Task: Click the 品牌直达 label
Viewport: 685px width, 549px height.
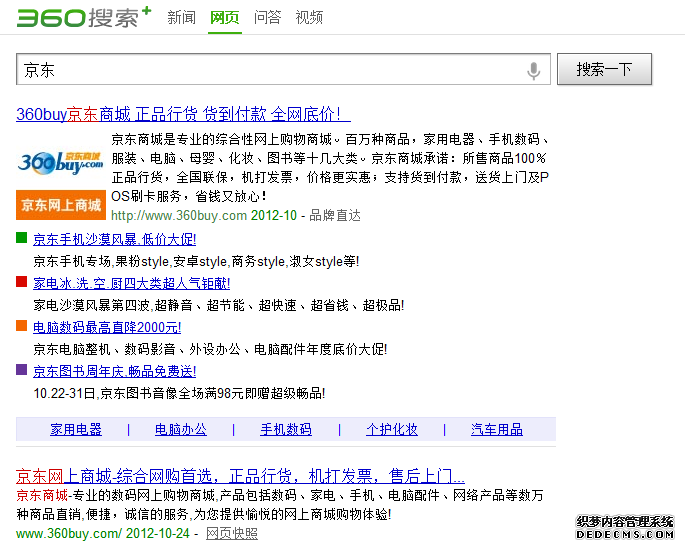Action: point(335,215)
